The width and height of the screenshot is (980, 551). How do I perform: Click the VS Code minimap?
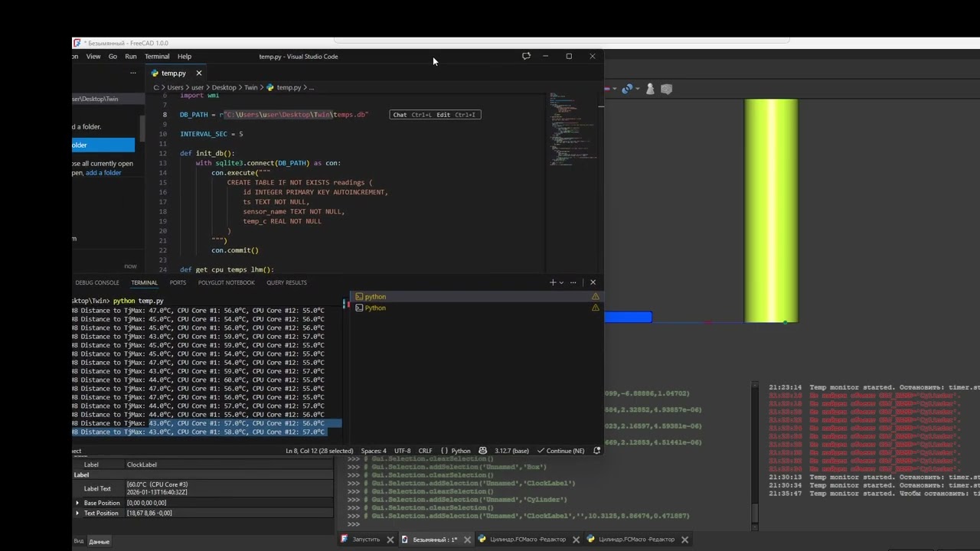point(573,130)
